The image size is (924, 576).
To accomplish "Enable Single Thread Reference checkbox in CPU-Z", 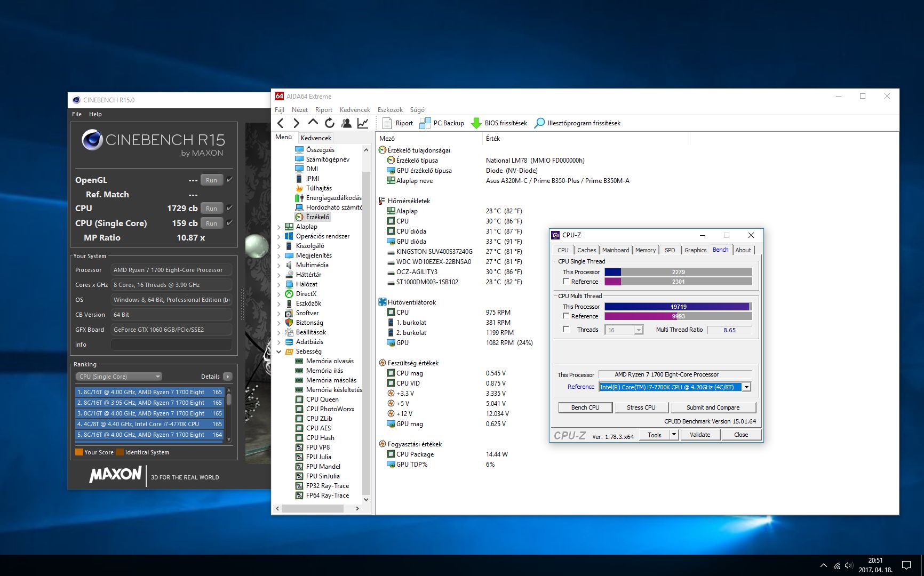I will click(x=566, y=281).
